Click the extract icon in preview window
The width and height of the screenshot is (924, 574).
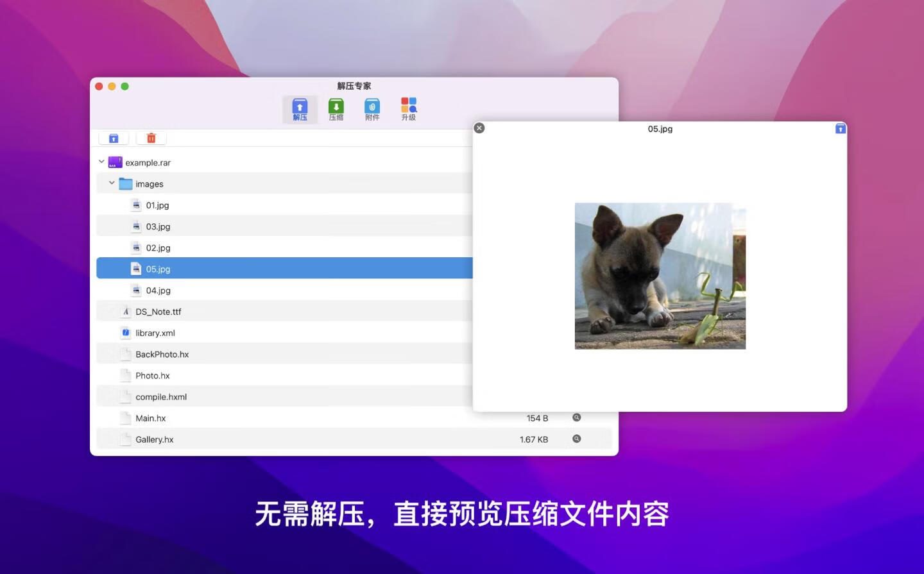[x=840, y=129]
